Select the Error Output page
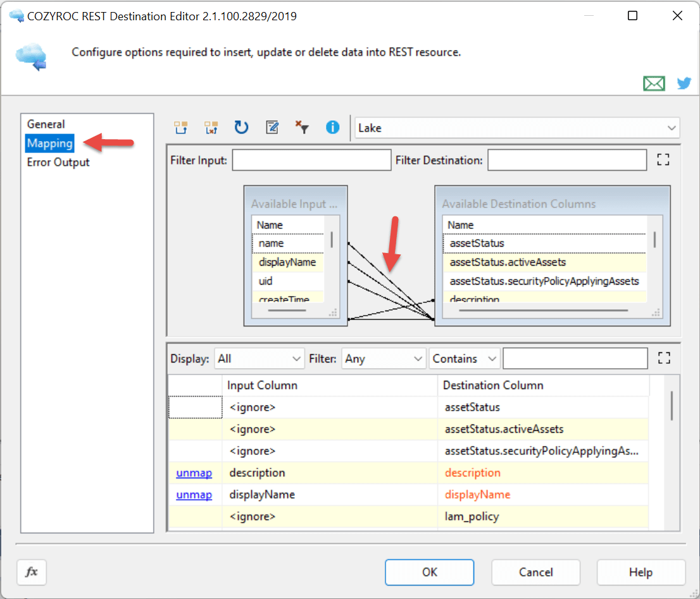 click(x=58, y=163)
